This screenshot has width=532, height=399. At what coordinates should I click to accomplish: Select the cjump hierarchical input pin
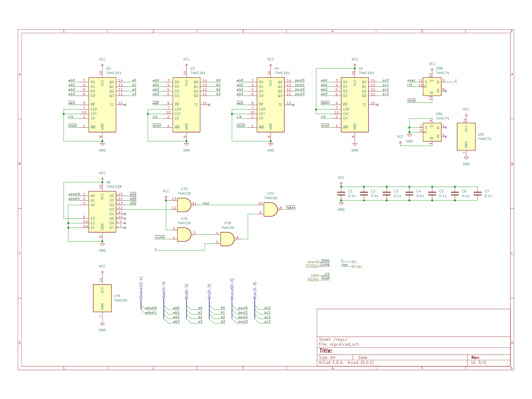(311, 266)
